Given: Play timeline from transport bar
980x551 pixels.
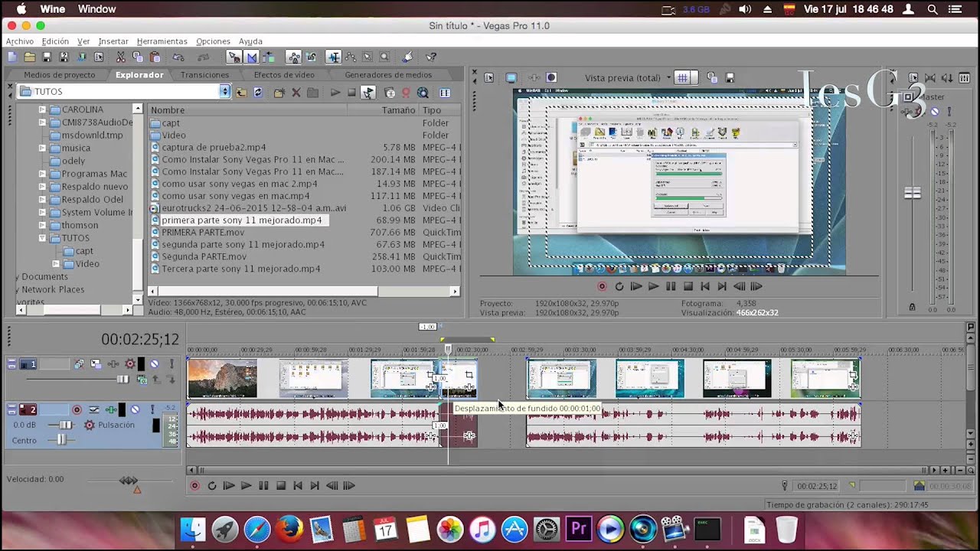Looking at the screenshot, I should coord(246,485).
